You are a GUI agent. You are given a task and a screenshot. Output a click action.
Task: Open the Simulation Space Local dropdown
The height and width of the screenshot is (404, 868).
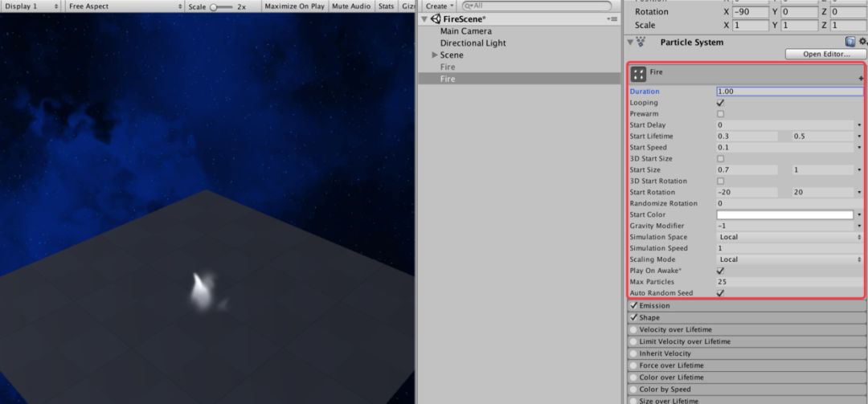(790, 237)
